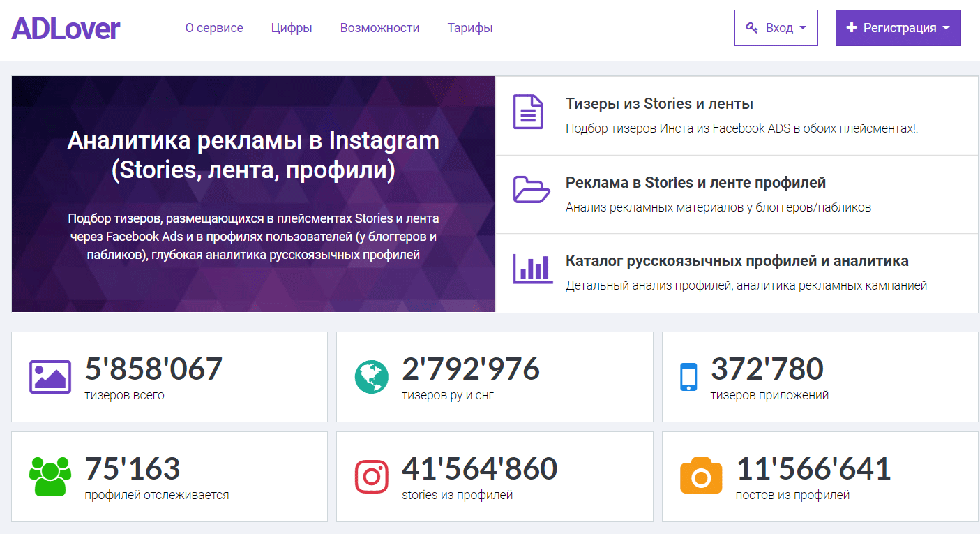Click the тизеров приложений label
This screenshot has height=534, width=980.
[x=770, y=395]
